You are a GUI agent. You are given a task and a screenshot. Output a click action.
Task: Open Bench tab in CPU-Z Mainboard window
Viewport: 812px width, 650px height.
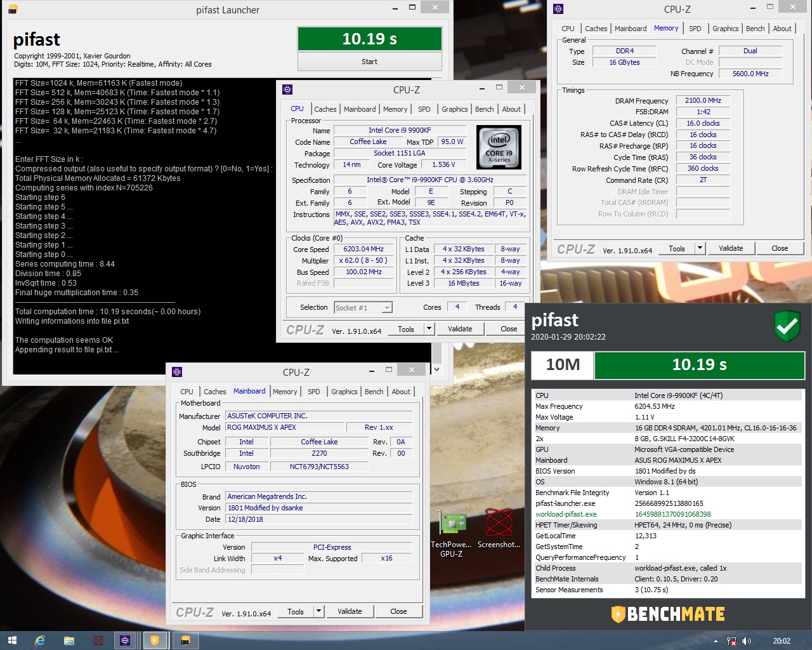tap(374, 392)
